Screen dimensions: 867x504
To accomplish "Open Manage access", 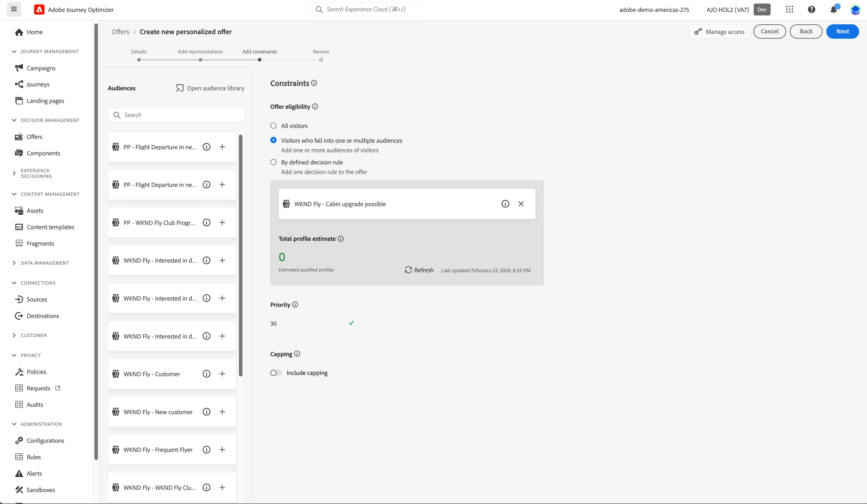I will coord(719,31).
